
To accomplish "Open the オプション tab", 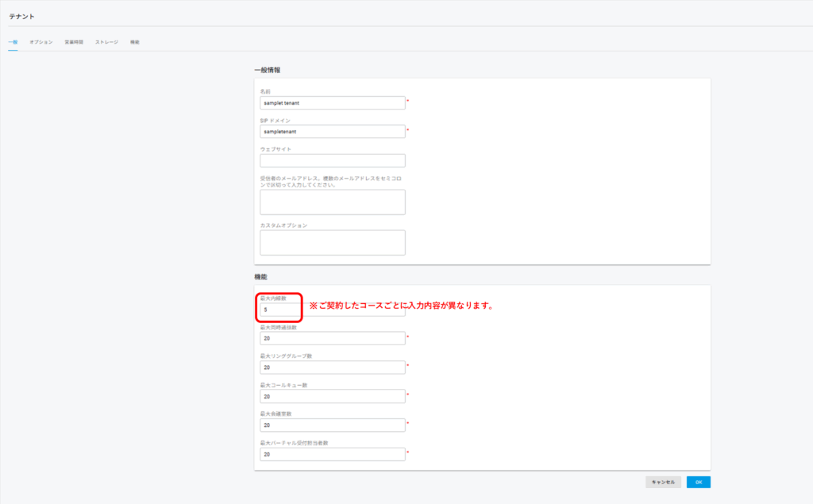I will pyautogui.click(x=41, y=41).
